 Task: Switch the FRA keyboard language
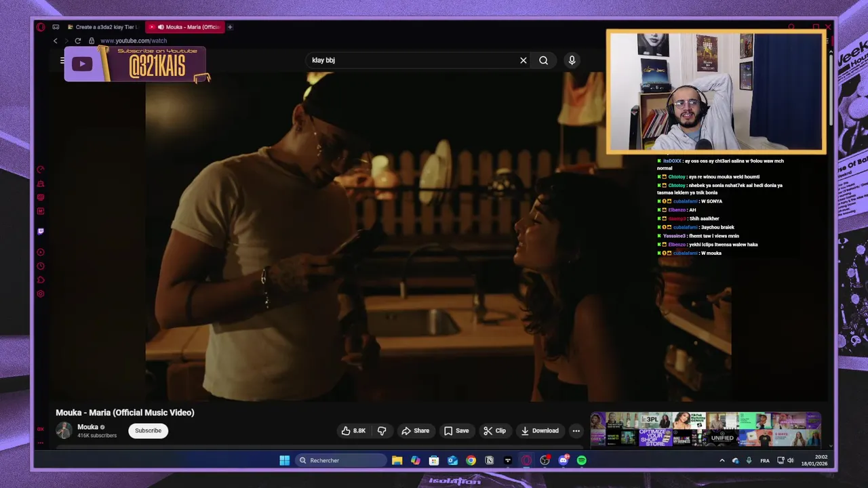(x=765, y=461)
